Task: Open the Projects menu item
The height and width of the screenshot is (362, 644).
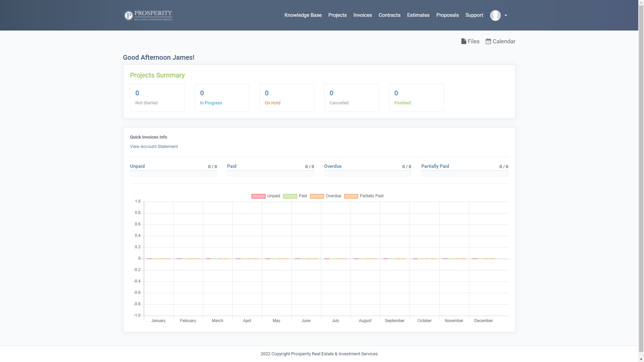Action: point(337,15)
